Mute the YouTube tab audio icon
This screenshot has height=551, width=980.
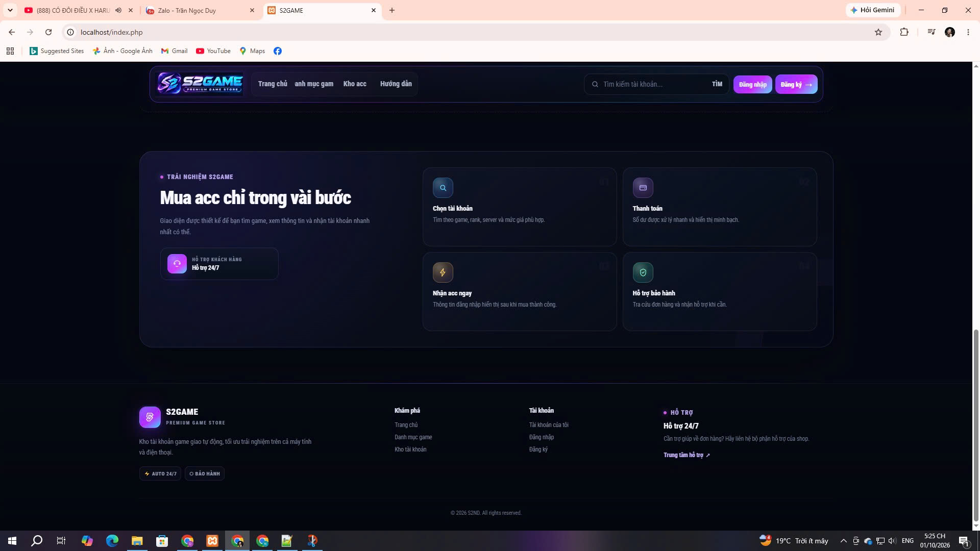click(118, 10)
